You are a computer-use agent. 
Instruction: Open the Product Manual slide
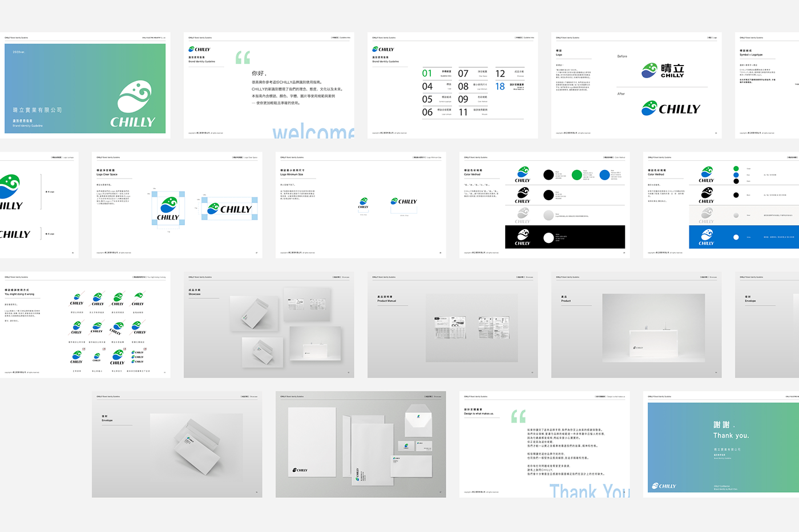453,324
